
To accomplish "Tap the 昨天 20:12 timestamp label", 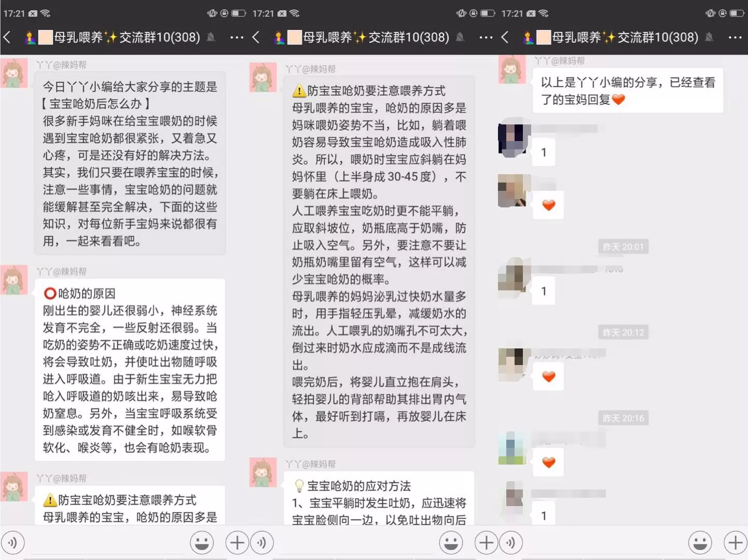I will pyautogui.click(x=623, y=332).
